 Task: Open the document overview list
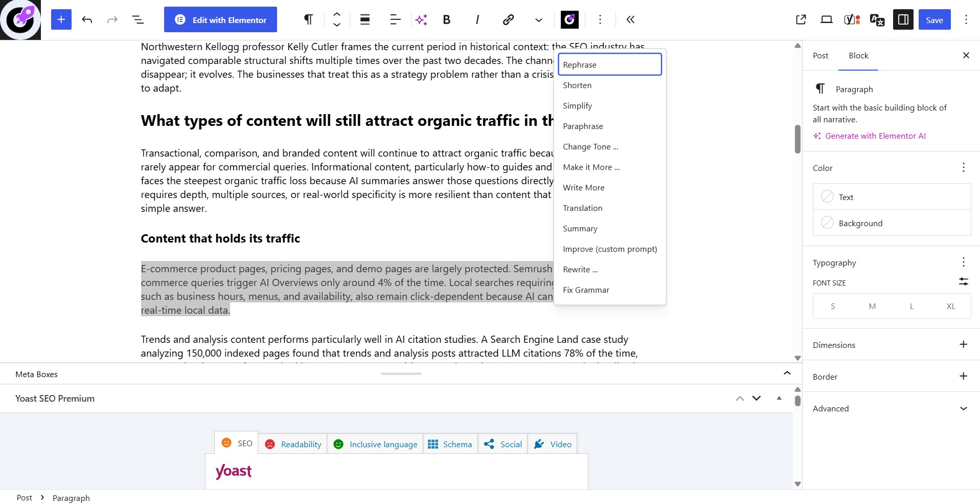[138, 19]
